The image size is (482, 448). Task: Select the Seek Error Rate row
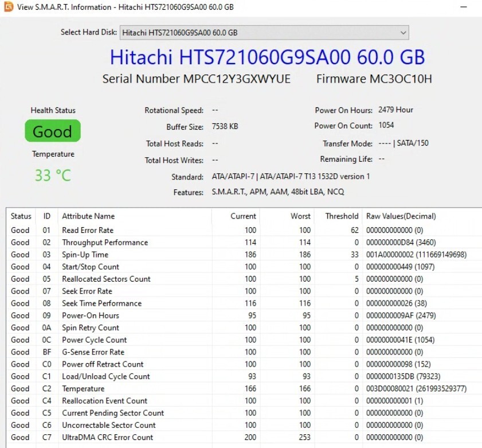click(x=244, y=291)
